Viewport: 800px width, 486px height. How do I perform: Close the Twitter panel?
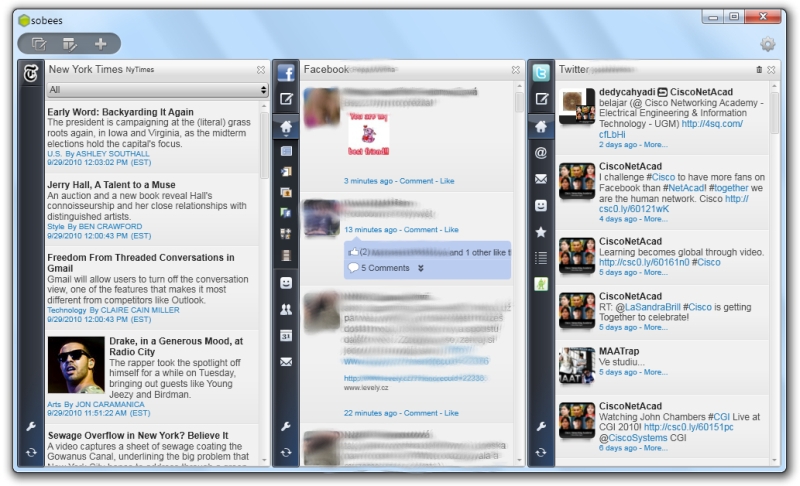point(771,69)
